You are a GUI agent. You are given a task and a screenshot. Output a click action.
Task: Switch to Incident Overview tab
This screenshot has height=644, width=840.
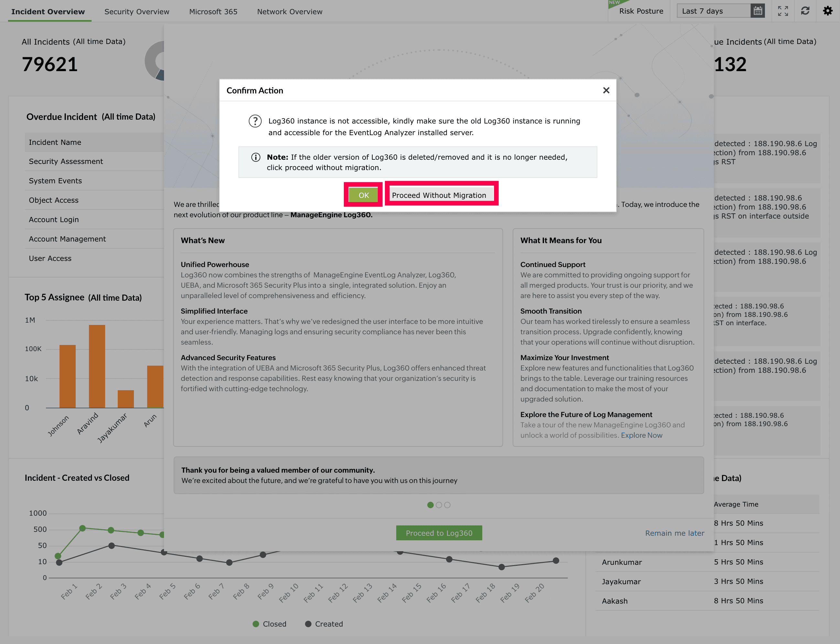coord(48,12)
